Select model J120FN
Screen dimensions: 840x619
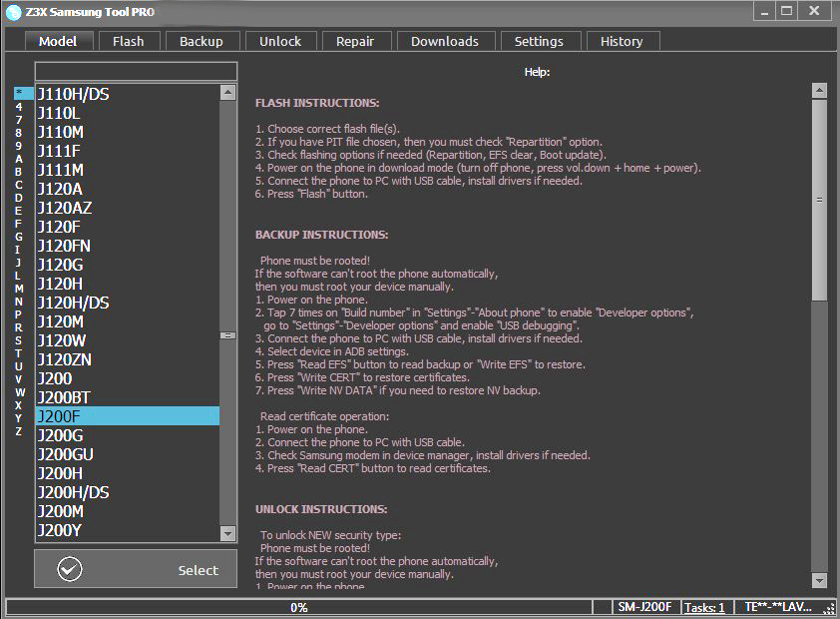pos(128,246)
